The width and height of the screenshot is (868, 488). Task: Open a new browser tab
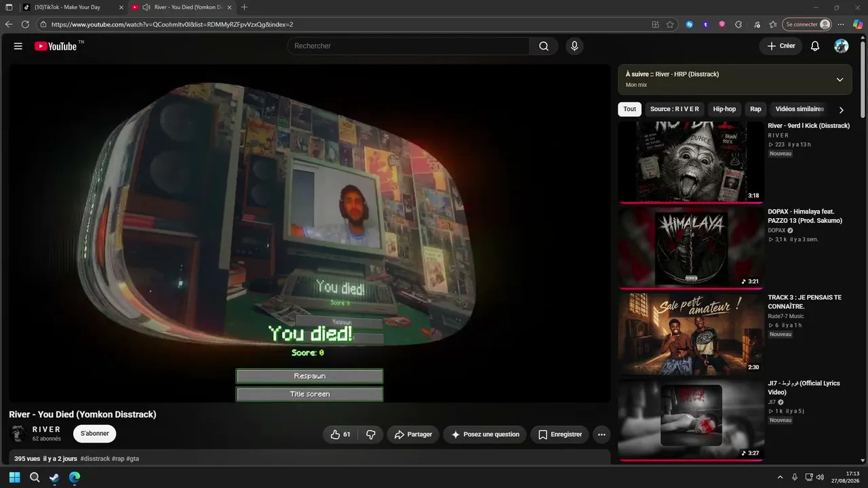244,7
